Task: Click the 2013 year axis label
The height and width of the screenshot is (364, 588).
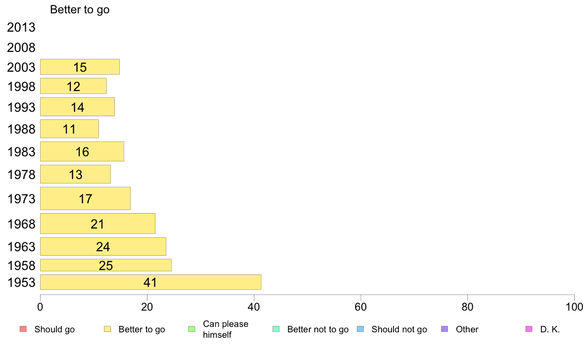Action: (x=21, y=27)
